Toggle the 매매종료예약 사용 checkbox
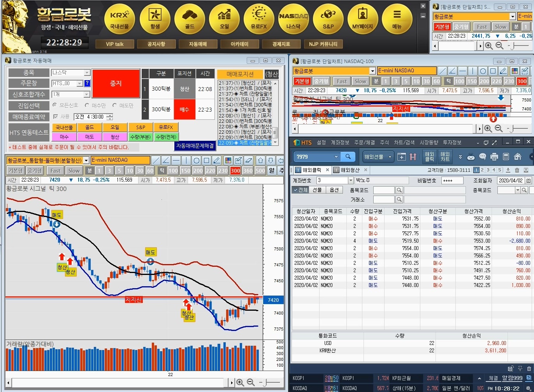 click(x=55, y=117)
